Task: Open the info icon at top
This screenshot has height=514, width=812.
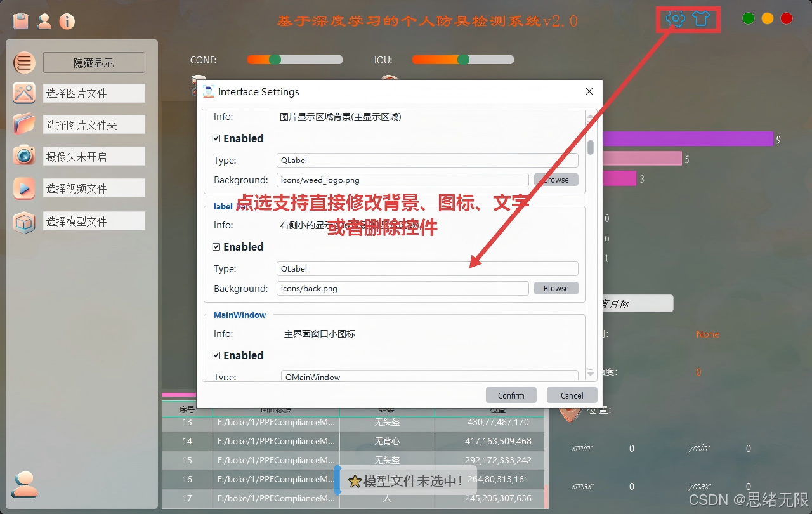Action: 67,21
